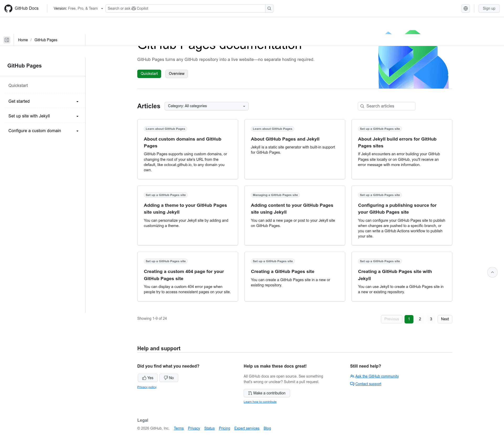
Task: Click the Next pagination button
Action: click(x=445, y=319)
